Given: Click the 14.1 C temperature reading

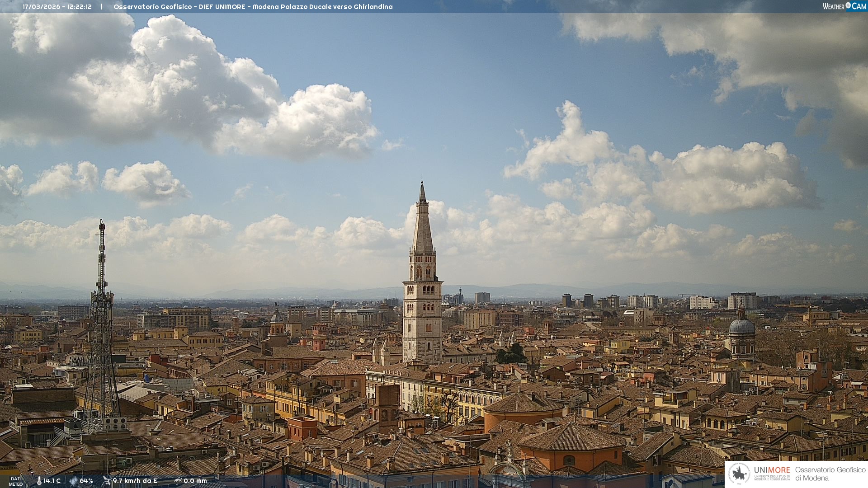Looking at the screenshot, I should pyautogui.click(x=52, y=481).
